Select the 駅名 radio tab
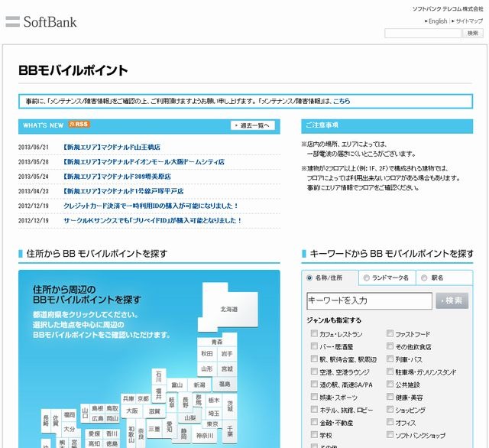Image resolution: width=489 pixels, height=448 pixels. (x=424, y=278)
